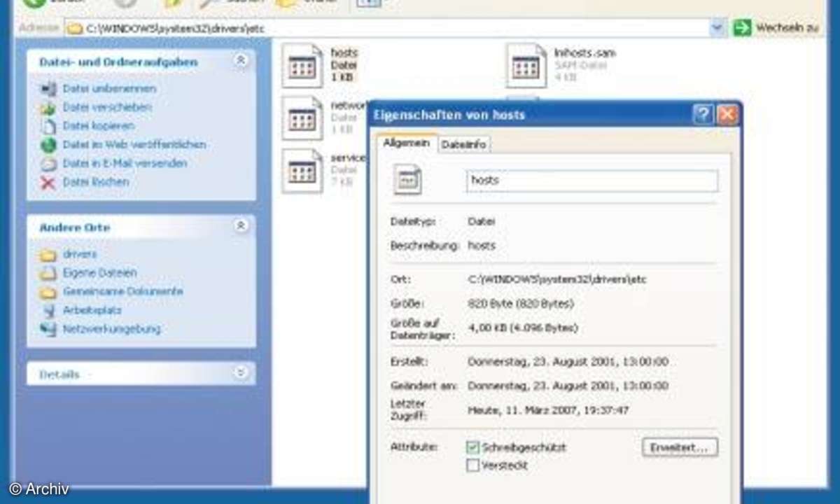Click the Wechseln zu button label
Image resolution: width=840 pixels, height=504 pixels.
coord(786,28)
